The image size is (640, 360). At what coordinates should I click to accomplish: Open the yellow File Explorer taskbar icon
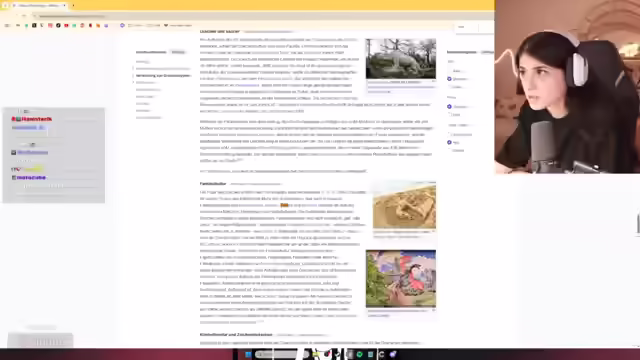(316, 354)
